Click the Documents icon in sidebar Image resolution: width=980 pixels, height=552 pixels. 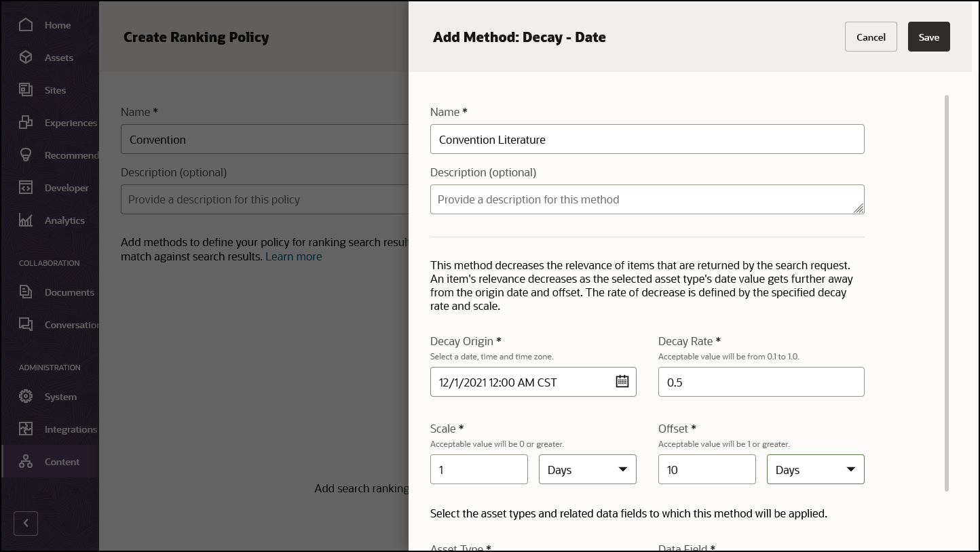pos(26,292)
